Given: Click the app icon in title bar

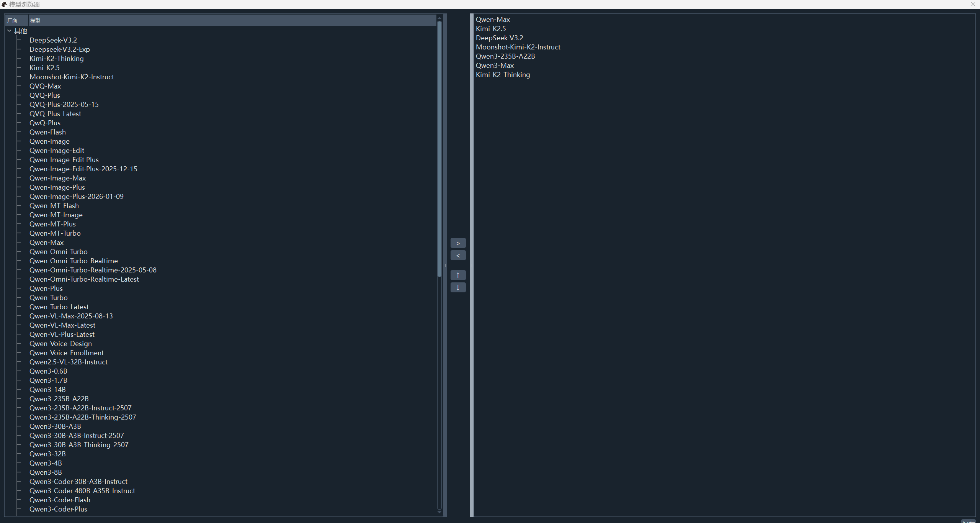Looking at the screenshot, I should pyautogui.click(x=4, y=4).
